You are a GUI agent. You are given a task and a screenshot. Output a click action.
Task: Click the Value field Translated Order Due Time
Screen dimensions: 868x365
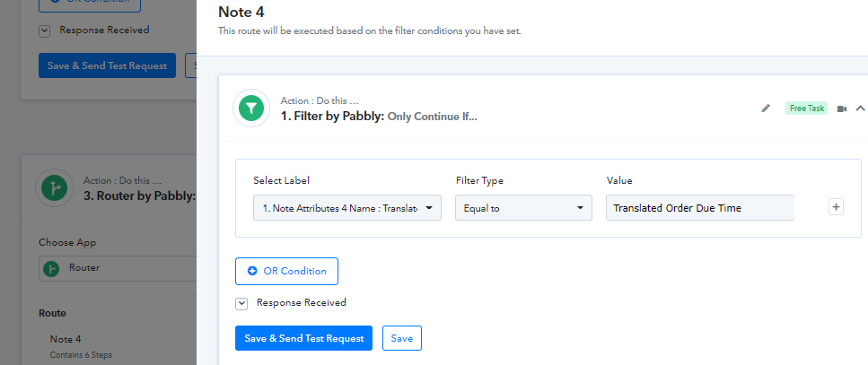[700, 208]
